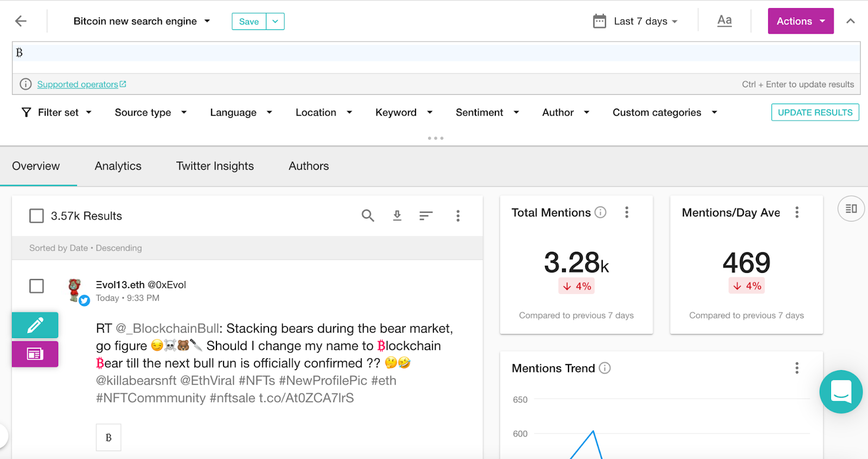Open the chat support bubble

point(841,392)
